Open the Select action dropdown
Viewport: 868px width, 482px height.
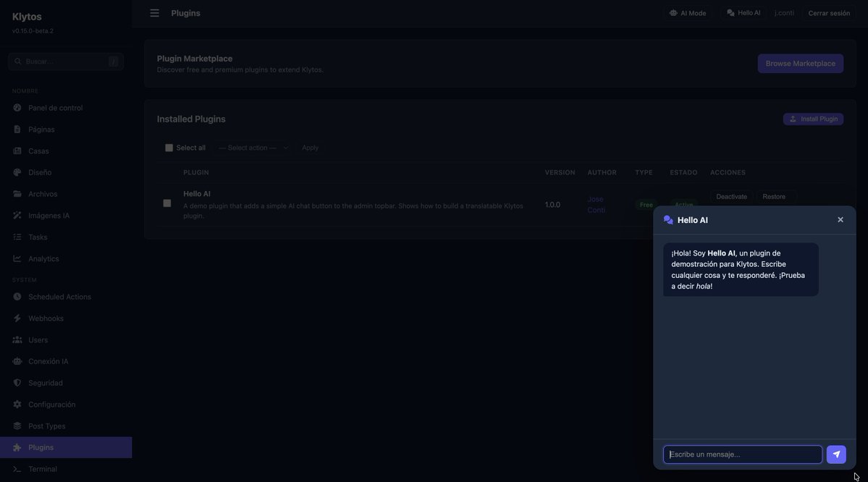[x=253, y=148]
